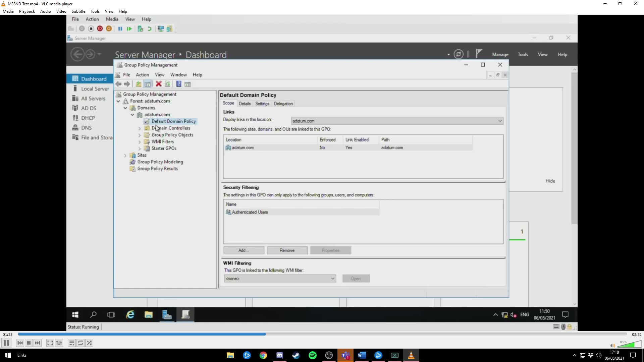Open Action menu in Group Policy Management

(x=142, y=75)
